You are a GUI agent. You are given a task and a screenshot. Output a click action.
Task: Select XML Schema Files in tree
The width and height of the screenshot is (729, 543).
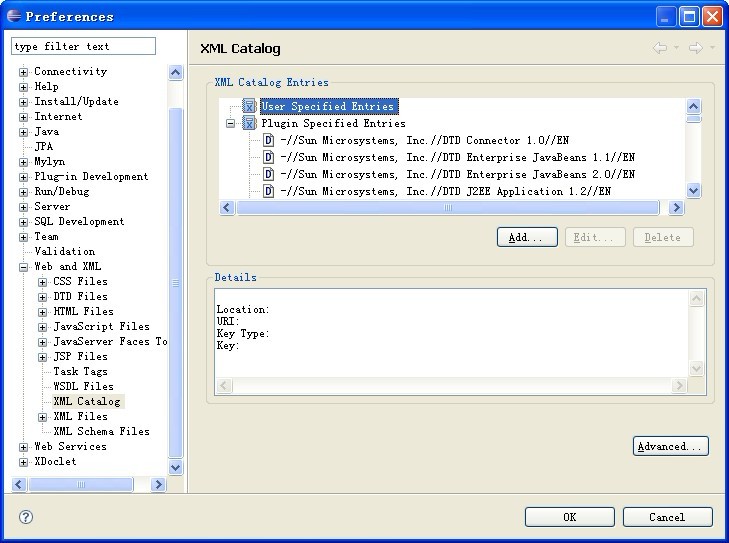(x=101, y=432)
